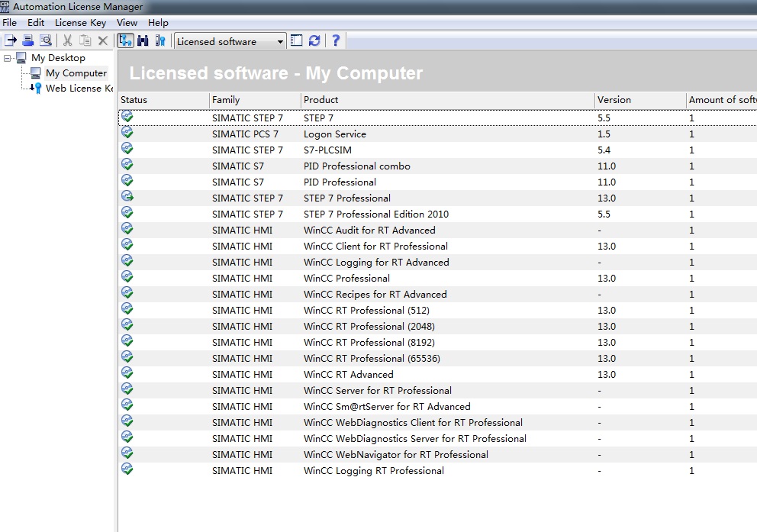757x532 pixels.
Task: Select Web License Key in the tree
Action: tap(79, 89)
